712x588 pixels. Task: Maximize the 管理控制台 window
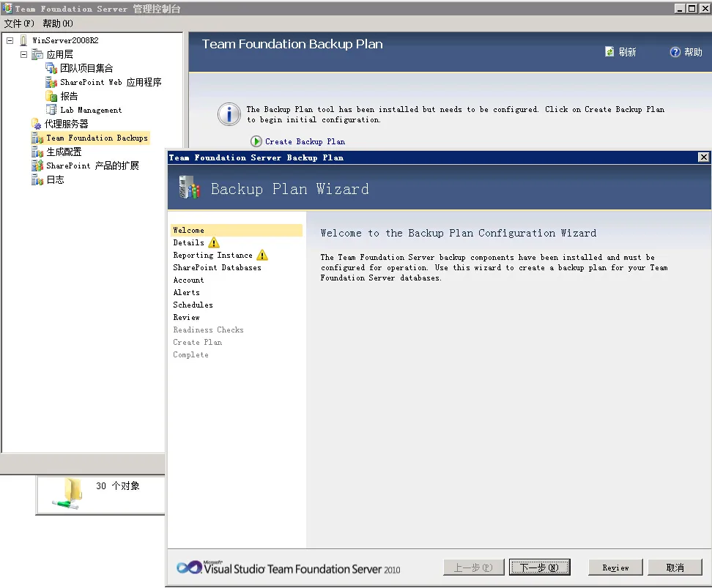click(691, 9)
